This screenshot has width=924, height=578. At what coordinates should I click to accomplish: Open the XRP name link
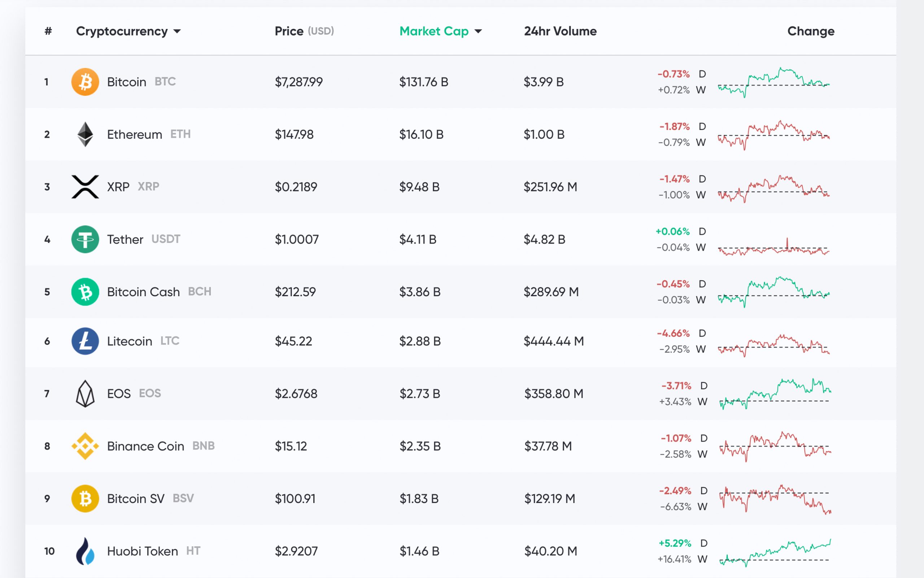click(x=118, y=187)
